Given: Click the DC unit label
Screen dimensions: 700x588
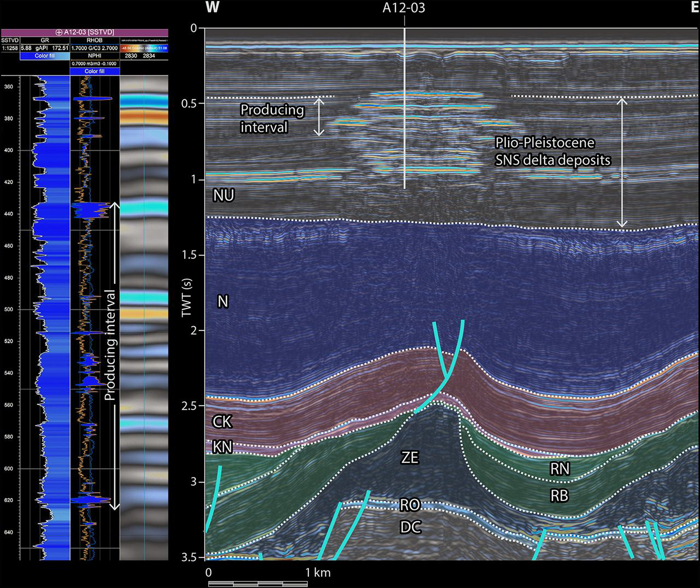Looking at the screenshot, I should pyautogui.click(x=411, y=527).
